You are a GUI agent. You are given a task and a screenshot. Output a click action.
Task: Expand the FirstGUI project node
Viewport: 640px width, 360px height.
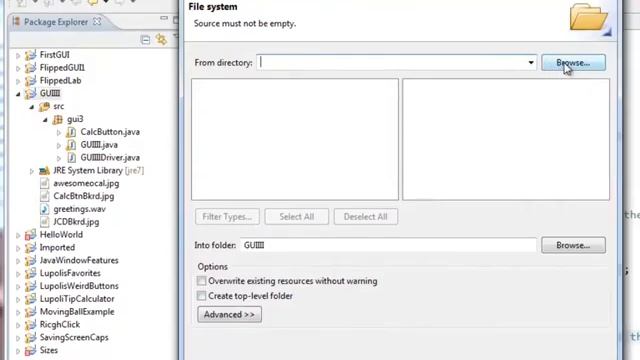pos(18,55)
